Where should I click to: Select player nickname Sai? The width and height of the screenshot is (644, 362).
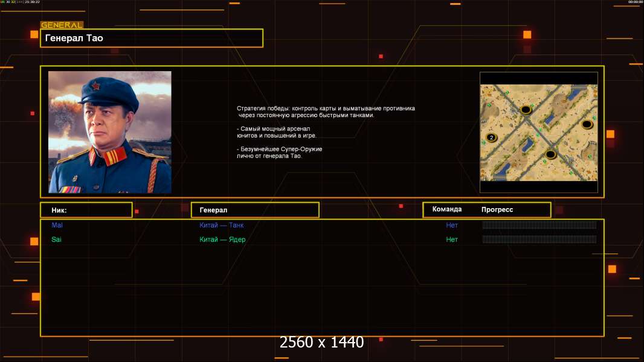click(56, 240)
